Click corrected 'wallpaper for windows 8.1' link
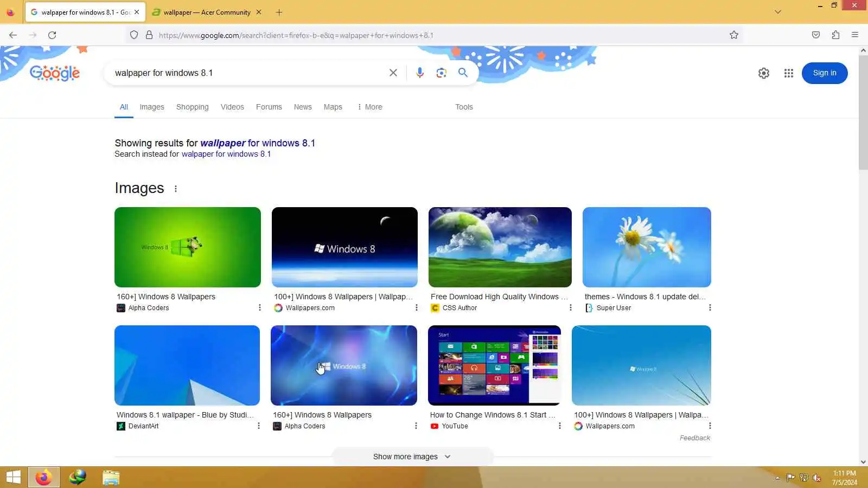This screenshot has width=868, height=488. [258, 143]
